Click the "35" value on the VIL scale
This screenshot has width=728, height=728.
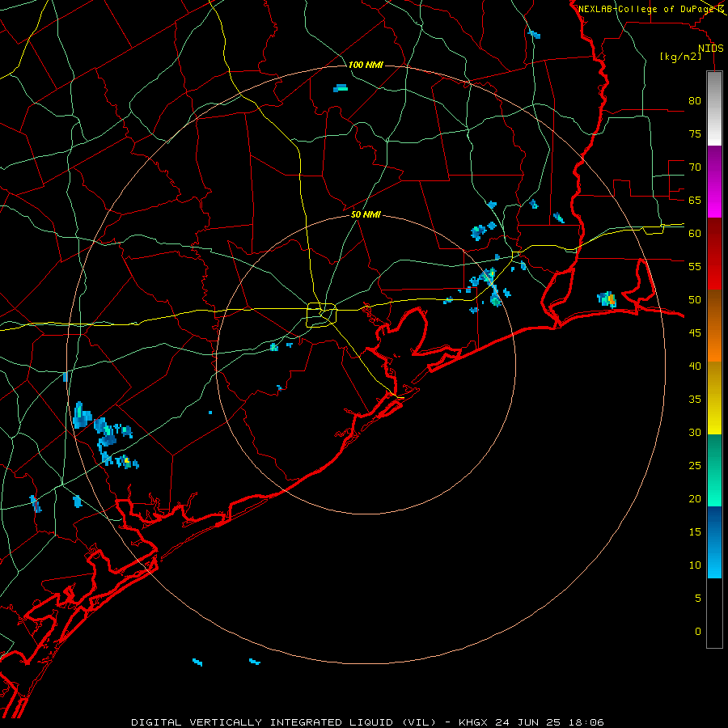[695, 400]
